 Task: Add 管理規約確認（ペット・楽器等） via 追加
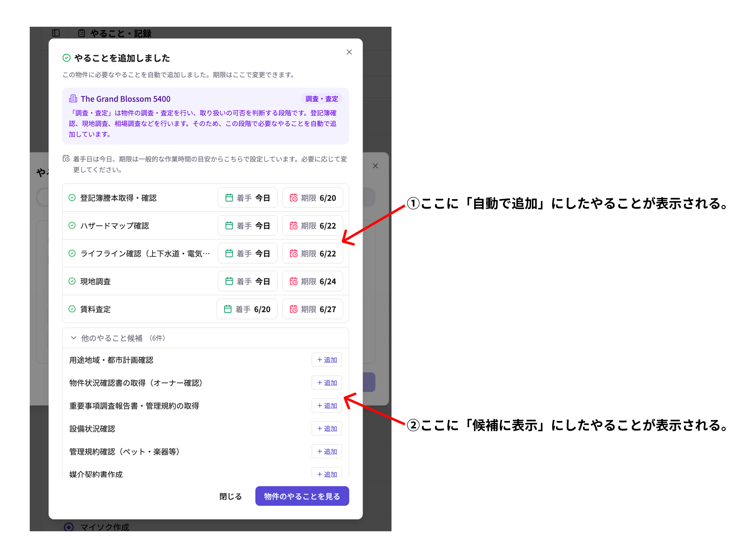click(x=327, y=452)
